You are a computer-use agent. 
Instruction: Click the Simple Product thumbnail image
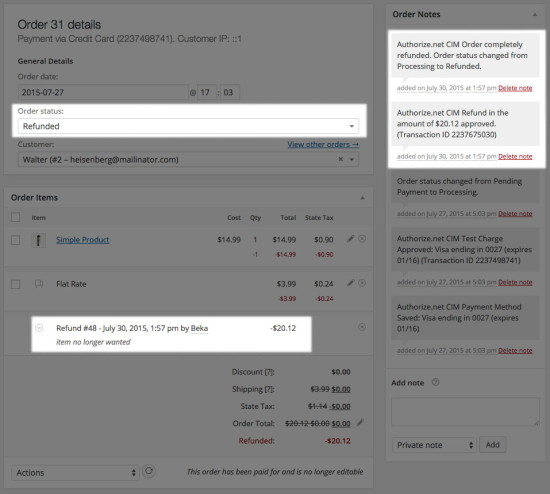(x=39, y=240)
